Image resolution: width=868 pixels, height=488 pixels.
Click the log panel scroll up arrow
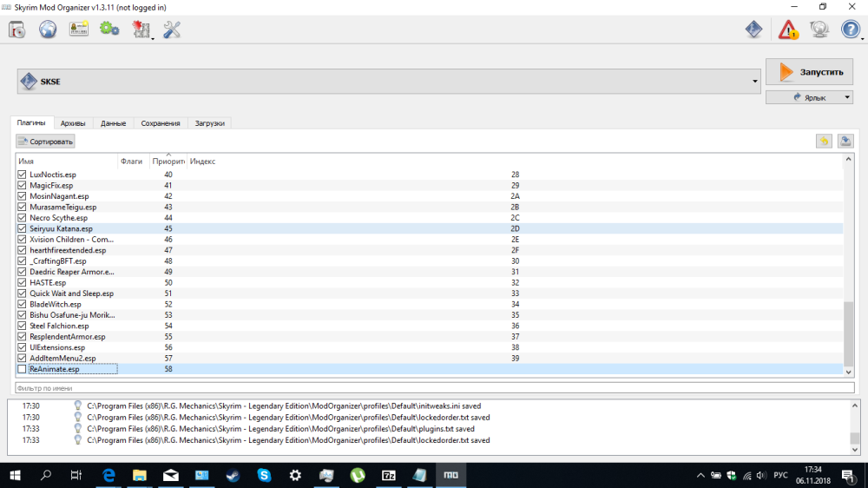click(x=855, y=406)
